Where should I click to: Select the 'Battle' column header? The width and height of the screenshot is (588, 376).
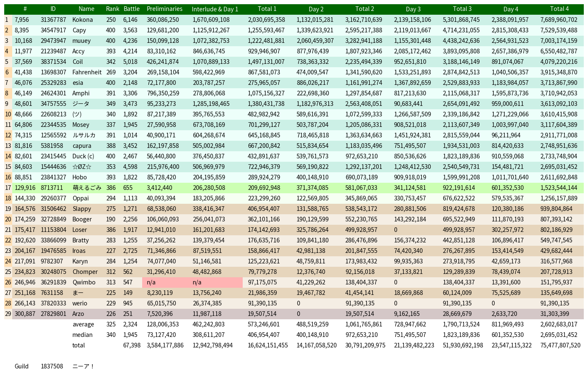coord(132,9)
